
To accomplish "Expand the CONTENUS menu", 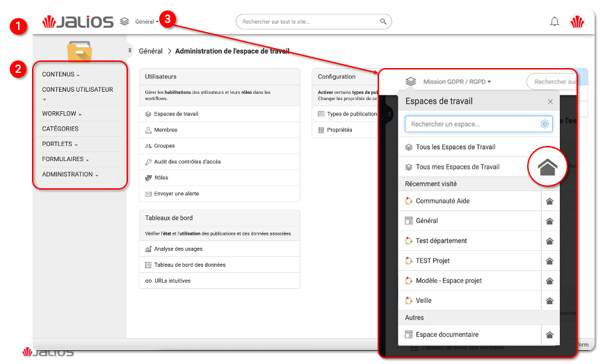I will [60, 74].
